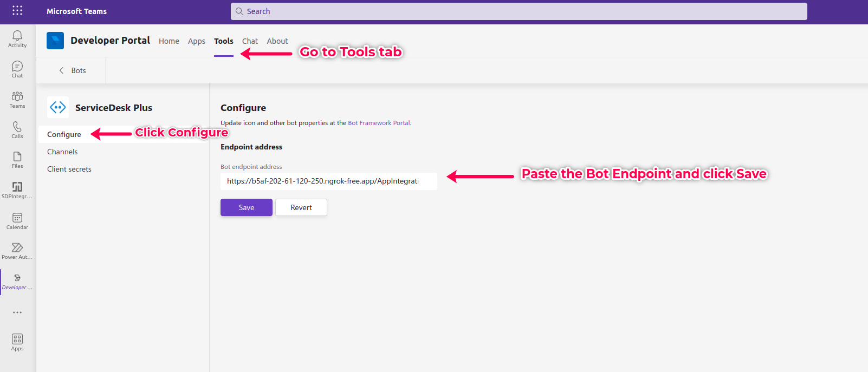
Task: Click the Bots breadcrumb label
Action: [79, 70]
